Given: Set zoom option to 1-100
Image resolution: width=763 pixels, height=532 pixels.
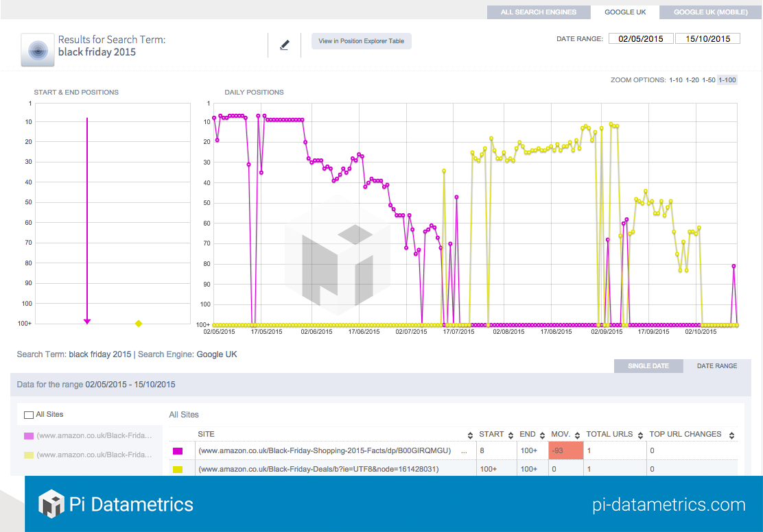Looking at the screenshot, I should tap(727, 80).
